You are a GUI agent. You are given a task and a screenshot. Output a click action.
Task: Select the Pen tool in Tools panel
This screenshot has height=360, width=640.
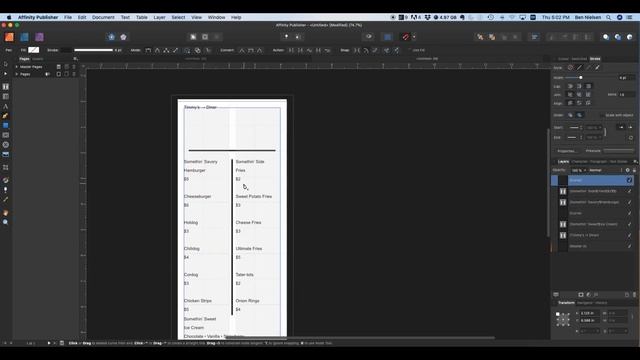tap(5, 116)
